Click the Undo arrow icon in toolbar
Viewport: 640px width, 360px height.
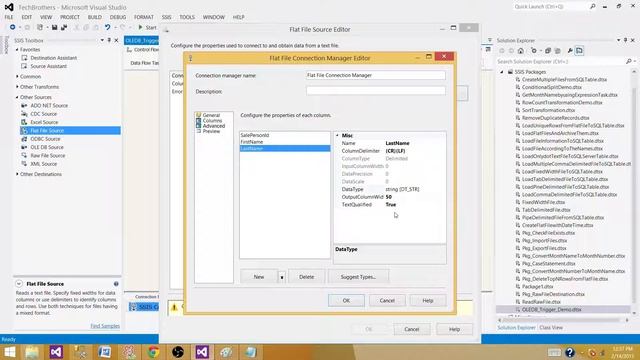[x=107, y=27]
